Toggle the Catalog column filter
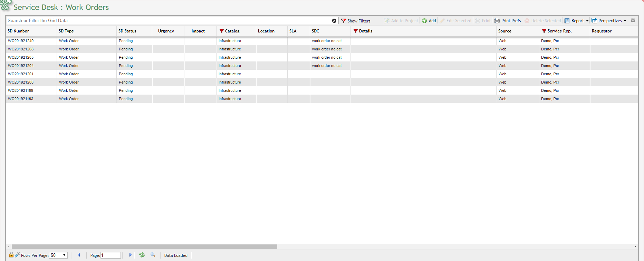 [222, 31]
